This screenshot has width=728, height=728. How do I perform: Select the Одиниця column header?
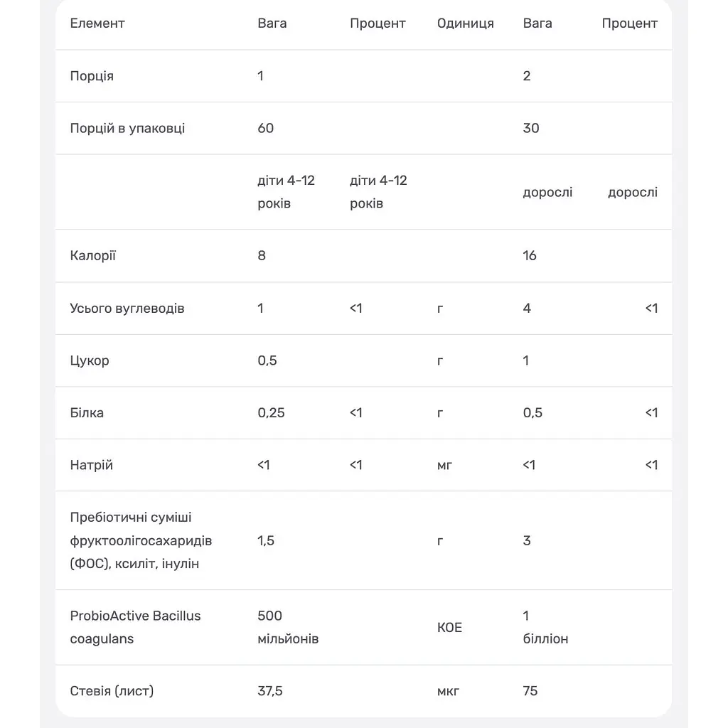(x=465, y=23)
